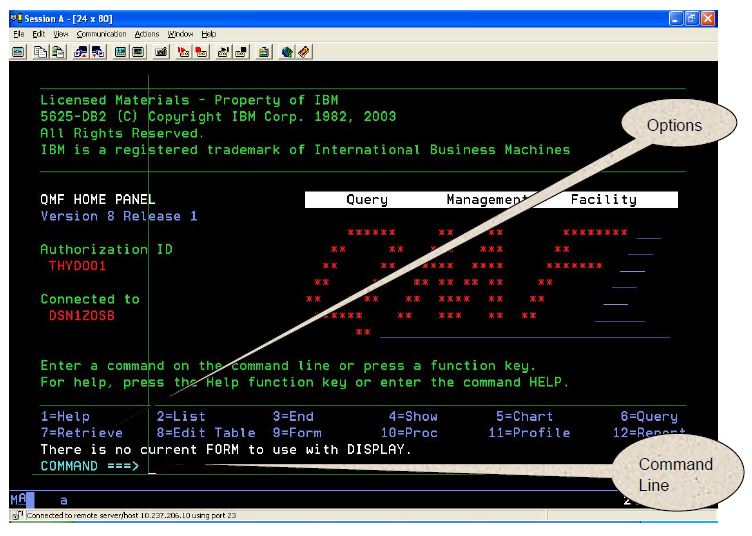Click the 3=End function key label
This screenshot has width=752, height=536.
pos(293,416)
